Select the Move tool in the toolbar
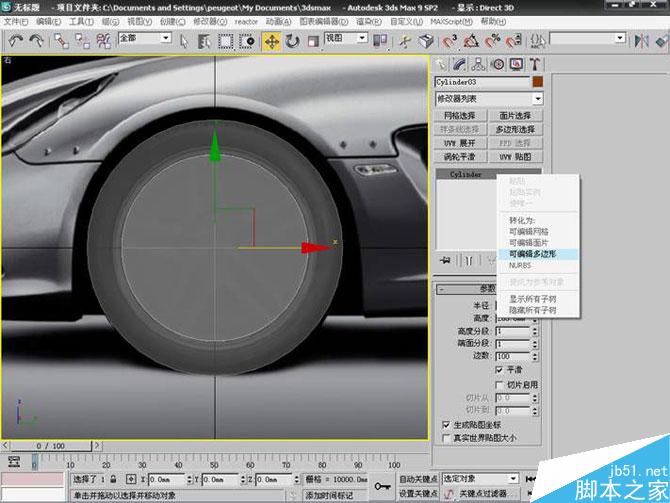This screenshot has height=503, width=670. (x=271, y=41)
